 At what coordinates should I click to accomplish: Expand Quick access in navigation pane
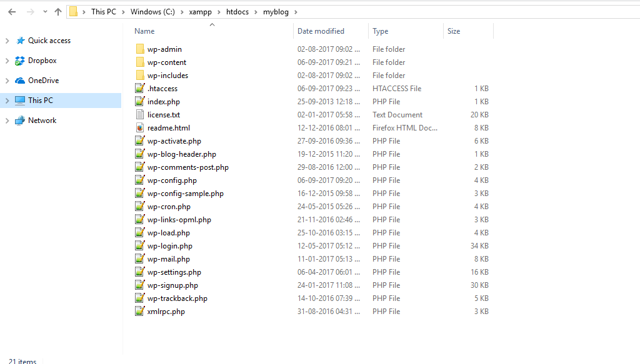7,41
